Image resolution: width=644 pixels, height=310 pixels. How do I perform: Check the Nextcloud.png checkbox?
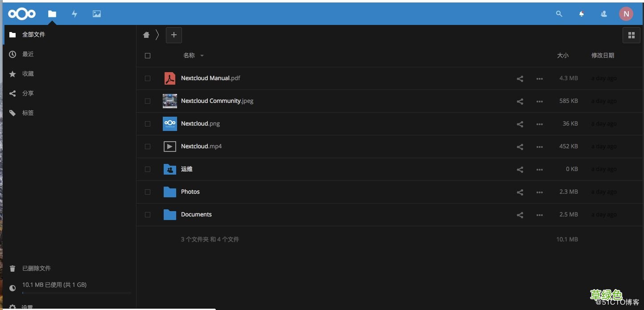point(148,124)
